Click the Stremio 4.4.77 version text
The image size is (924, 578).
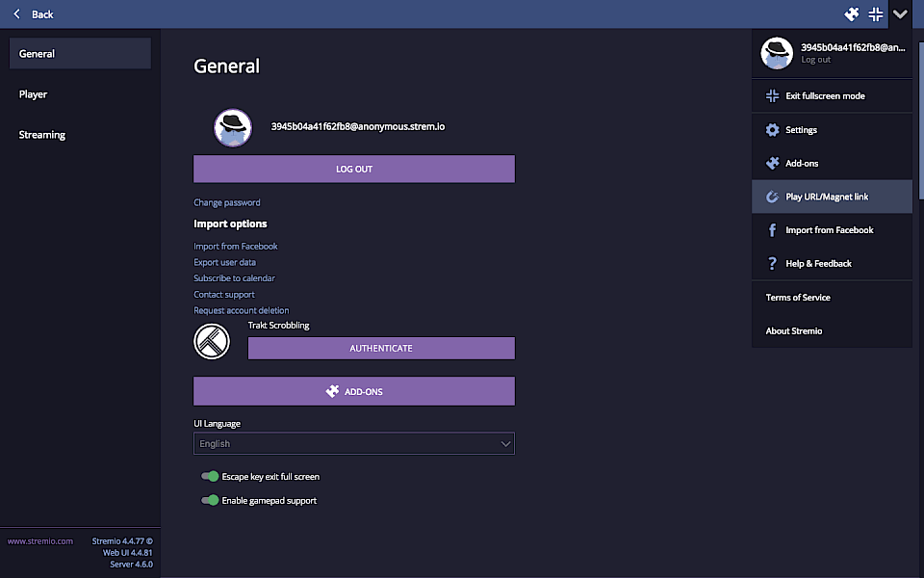click(x=122, y=540)
